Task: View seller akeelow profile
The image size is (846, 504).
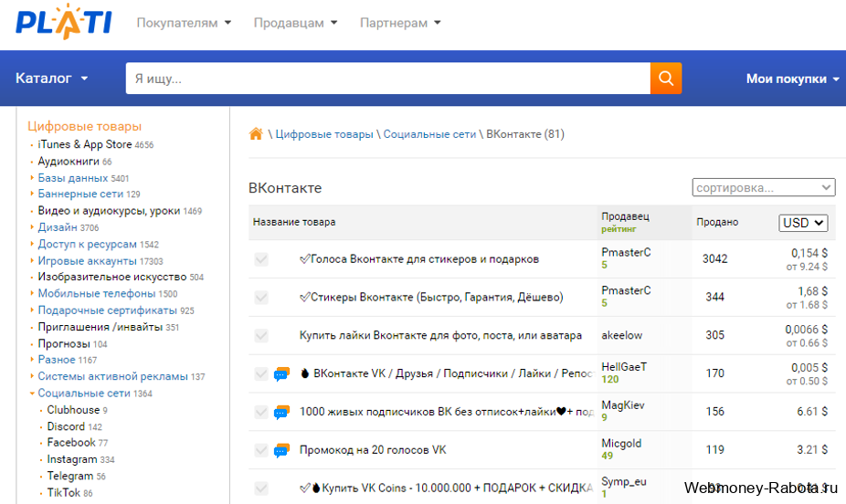Action: point(621,335)
